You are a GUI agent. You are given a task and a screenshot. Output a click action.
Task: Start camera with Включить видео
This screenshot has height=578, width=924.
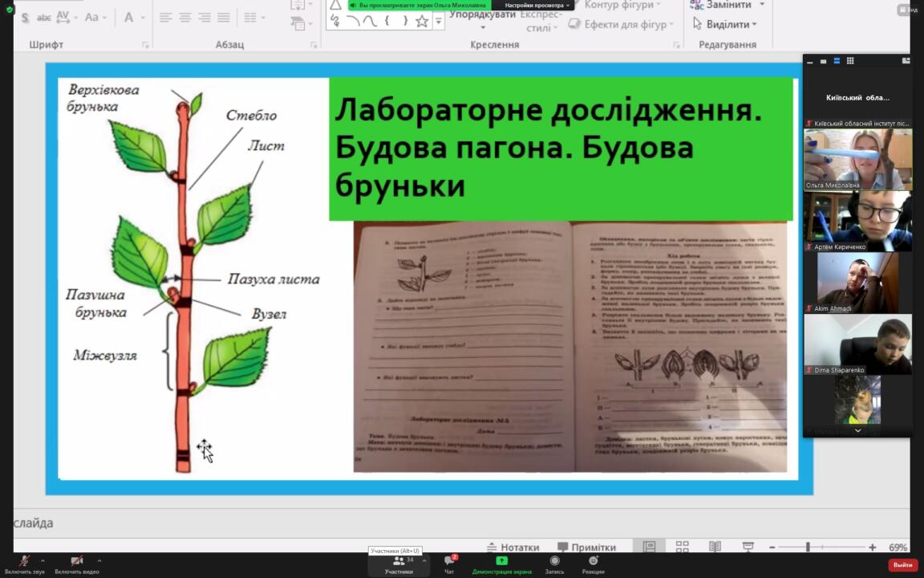click(x=77, y=565)
